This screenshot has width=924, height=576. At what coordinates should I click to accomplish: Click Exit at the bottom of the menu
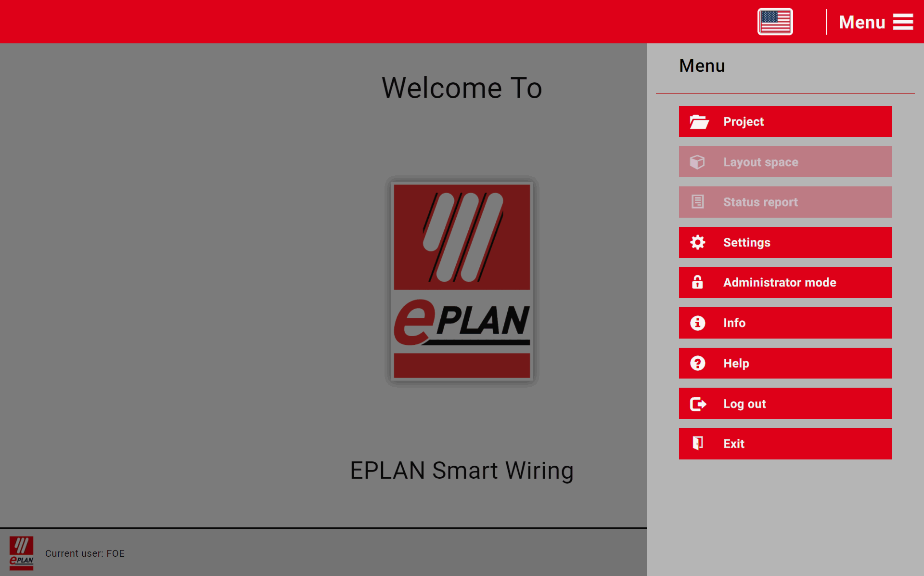coord(785,444)
